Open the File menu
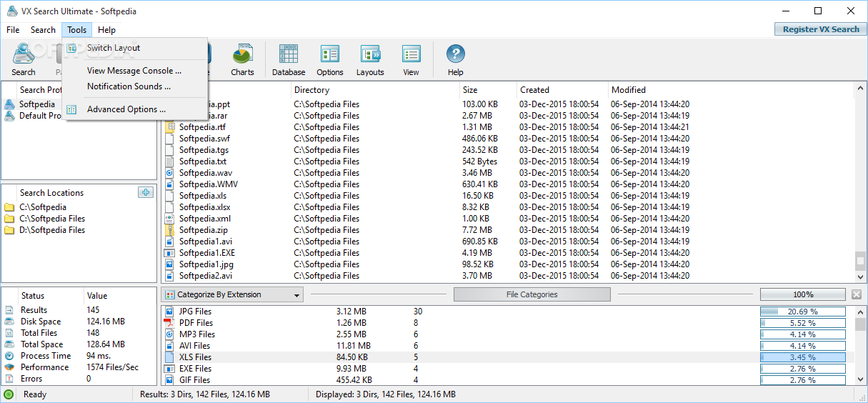Viewport: 868px width, 403px height. point(13,30)
